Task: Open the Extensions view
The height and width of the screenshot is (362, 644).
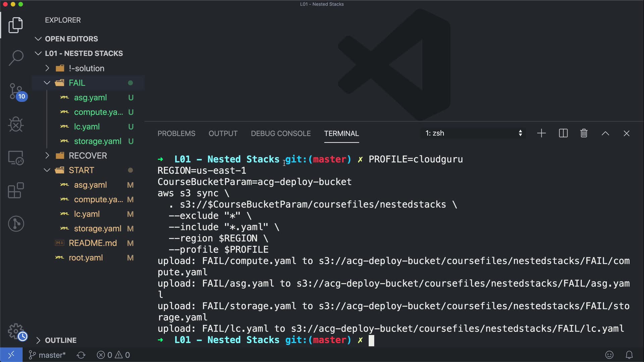Action: point(16,190)
